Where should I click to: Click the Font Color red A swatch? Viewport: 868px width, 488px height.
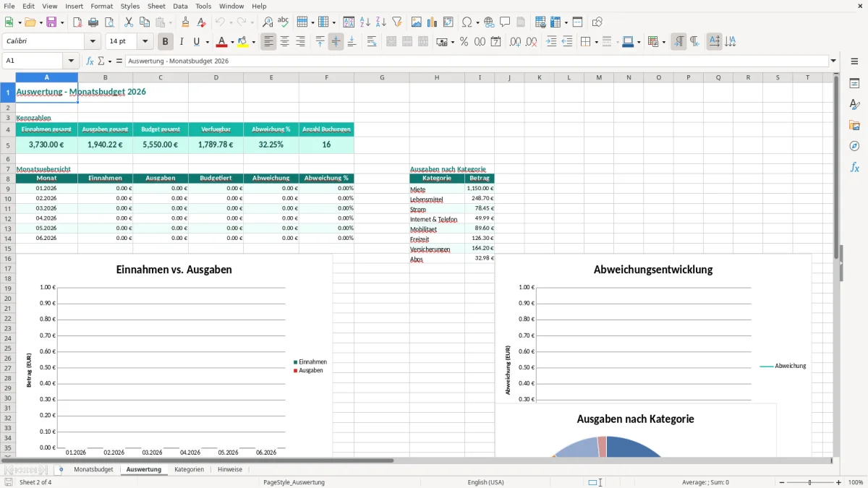click(x=222, y=42)
